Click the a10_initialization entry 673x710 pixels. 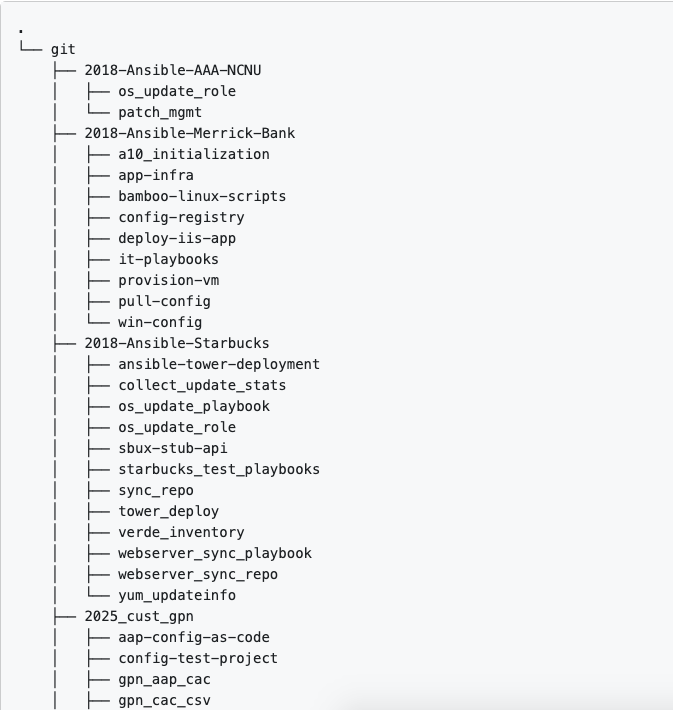point(193,154)
